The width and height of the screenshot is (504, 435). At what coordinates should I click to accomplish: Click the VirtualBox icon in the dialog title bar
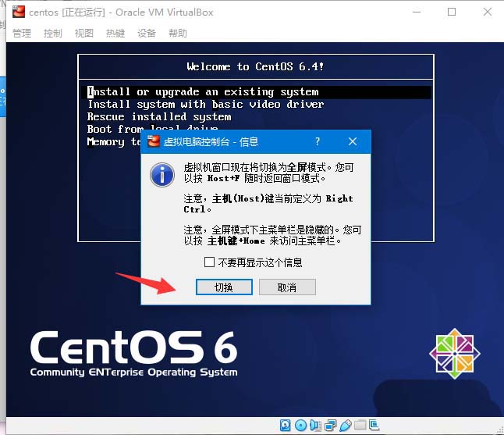click(x=154, y=141)
